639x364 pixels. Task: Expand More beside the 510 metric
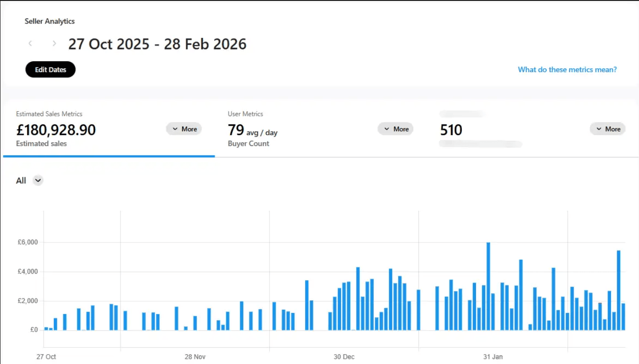point(608,129)
